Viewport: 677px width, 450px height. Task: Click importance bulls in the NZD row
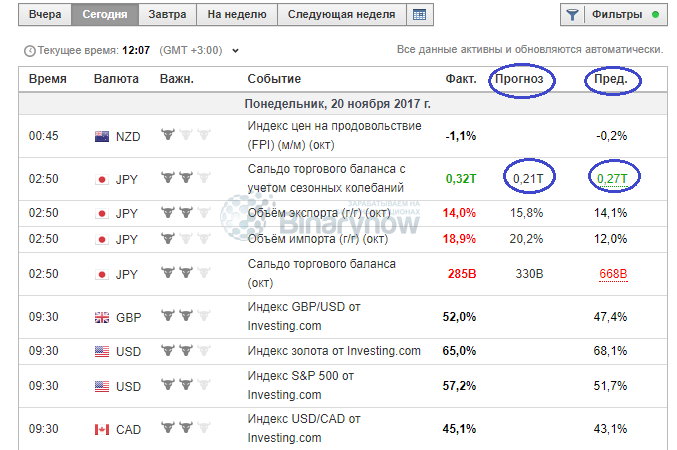point(186,134)
